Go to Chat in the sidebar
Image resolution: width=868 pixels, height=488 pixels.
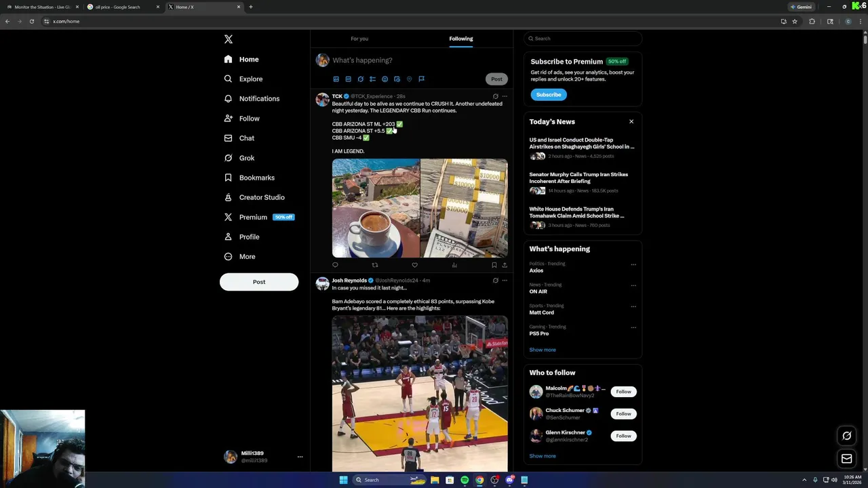[x=239, y=138]
